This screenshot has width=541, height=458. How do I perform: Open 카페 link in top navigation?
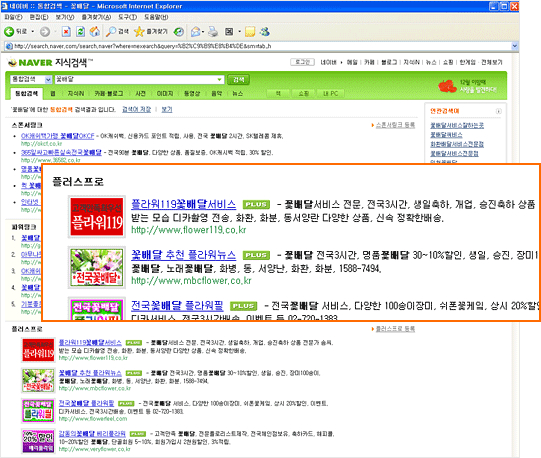coord(369,62)
